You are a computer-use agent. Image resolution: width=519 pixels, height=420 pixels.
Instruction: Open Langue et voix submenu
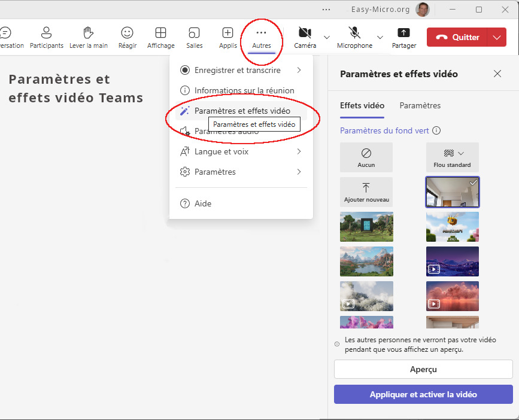click(x=241, y=151)
